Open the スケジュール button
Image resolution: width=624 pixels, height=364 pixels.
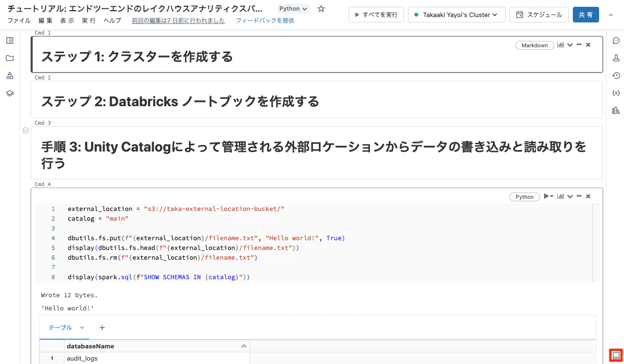tap(539, 15)
